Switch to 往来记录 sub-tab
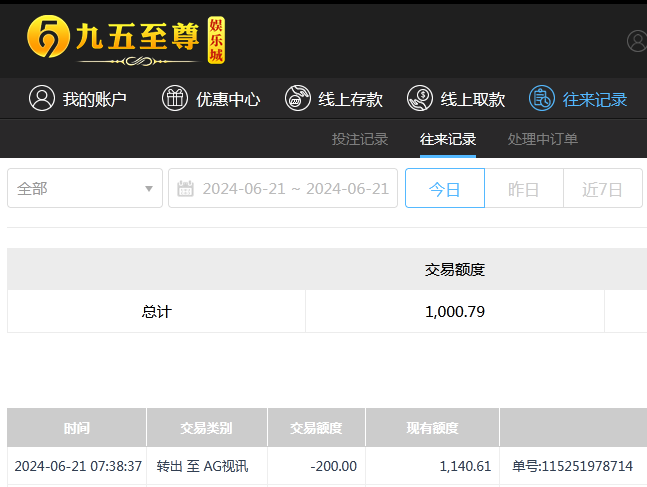 pos(448,139)
